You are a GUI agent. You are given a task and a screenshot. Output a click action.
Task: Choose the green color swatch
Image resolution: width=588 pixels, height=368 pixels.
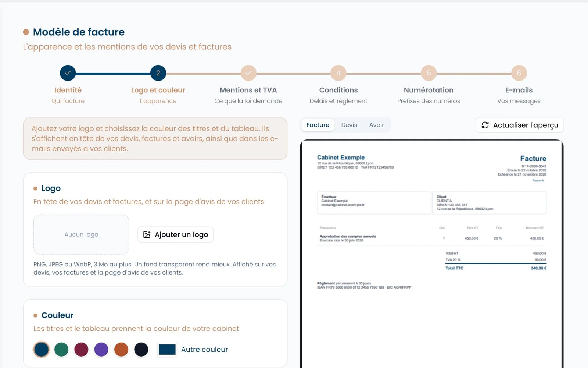61,349
